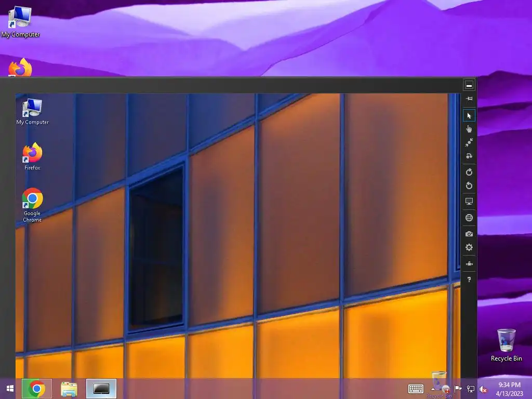Open the Action Center flag icon
The width and height of the screenshot is (532, 399).
pyautogui.click(x=458, y=389)
